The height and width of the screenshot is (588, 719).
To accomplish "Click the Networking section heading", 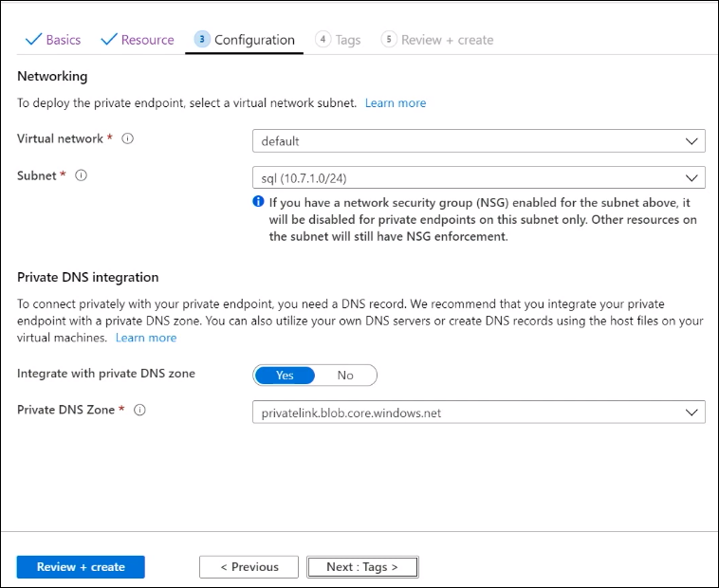I will pyautogui.click(x=52, y=76).
